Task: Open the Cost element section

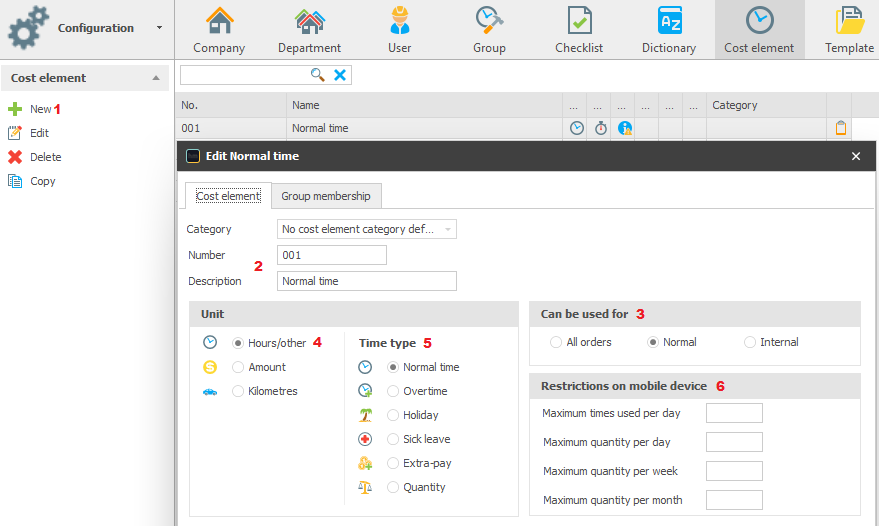Action: [759, 30]
